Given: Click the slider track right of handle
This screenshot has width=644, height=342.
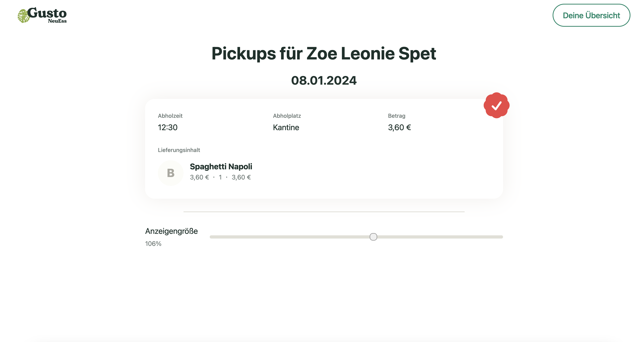Looking at the screenshot, I should tap(440, 237).
